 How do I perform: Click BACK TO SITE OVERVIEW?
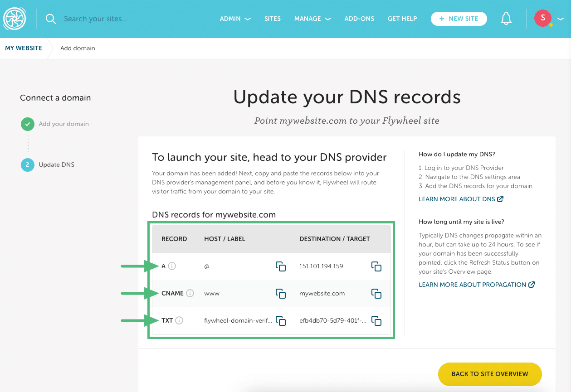click(x=490, y=374)
